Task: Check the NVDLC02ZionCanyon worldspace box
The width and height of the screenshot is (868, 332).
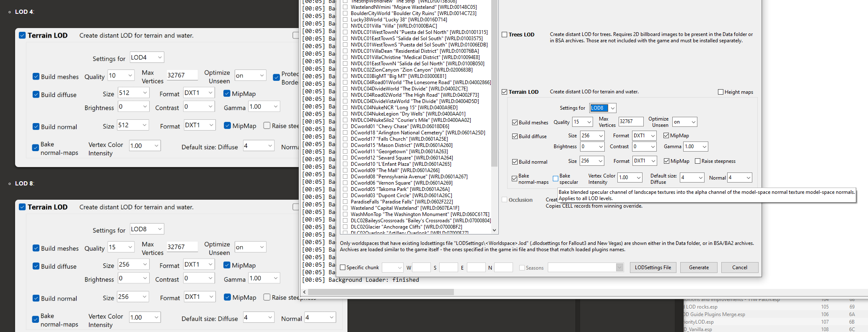Action: tap(345, 70)
